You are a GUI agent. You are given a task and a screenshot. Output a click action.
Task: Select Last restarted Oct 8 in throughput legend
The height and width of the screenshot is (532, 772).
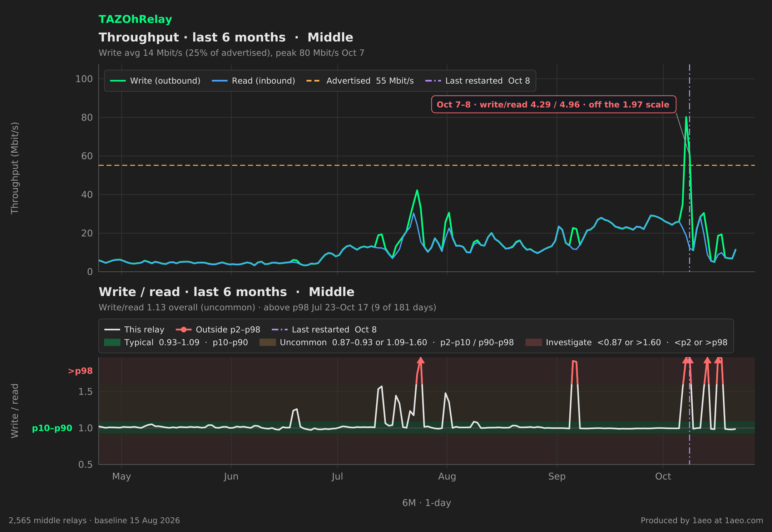(x=477, y=81)
